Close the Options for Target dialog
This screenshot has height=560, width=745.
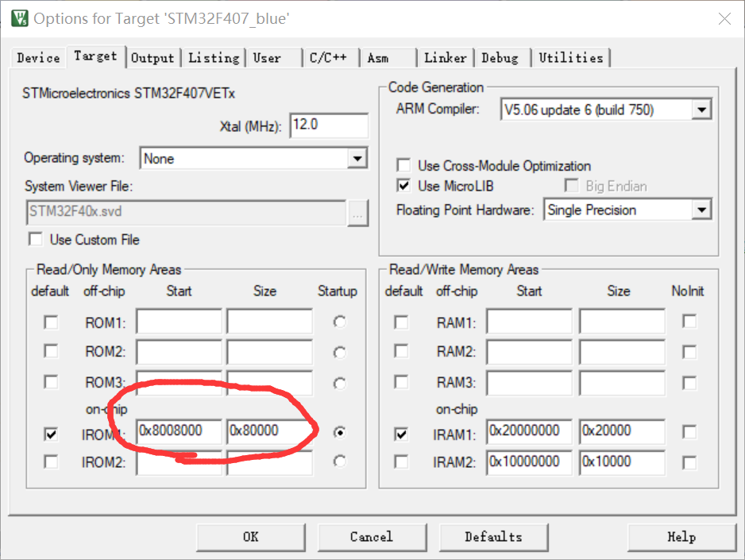pos(724,18)
